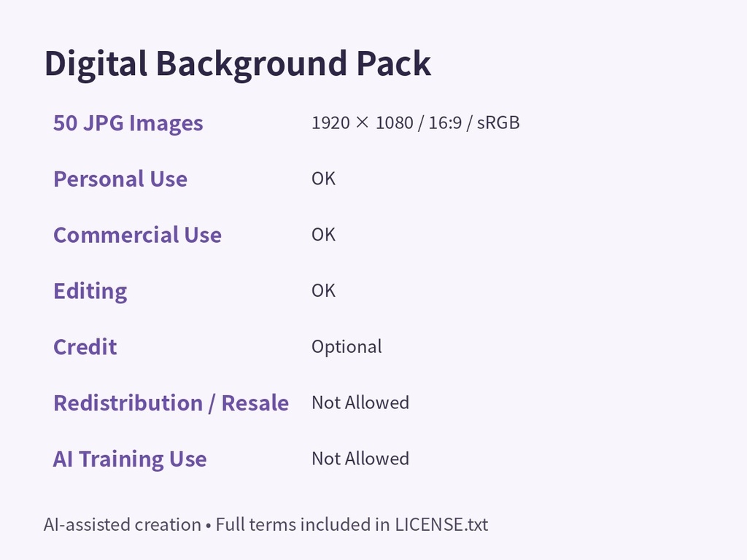Click Not Allowed beside Redistribution / Resale
This screenshot has height=560, width=747.
coord(360,402)
